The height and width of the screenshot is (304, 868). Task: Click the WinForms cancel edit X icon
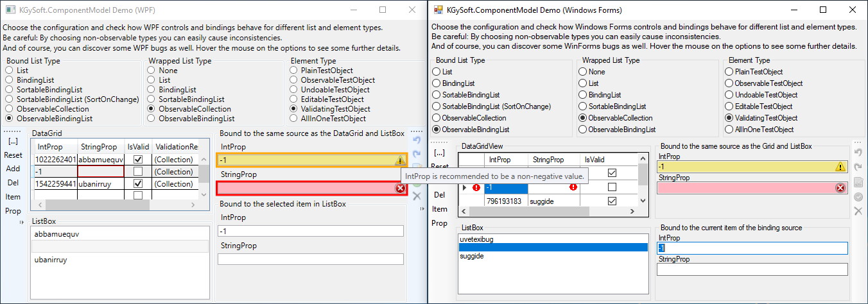(858, 211)
